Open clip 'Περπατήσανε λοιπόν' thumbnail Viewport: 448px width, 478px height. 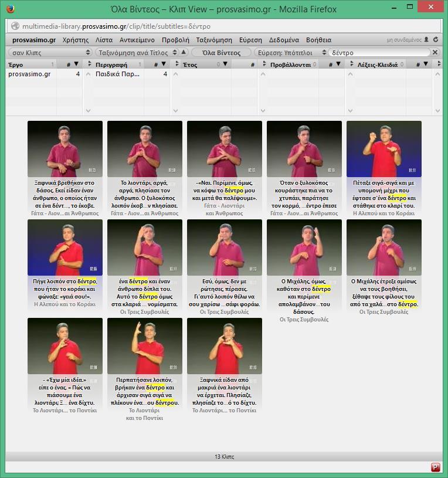tap(145, 346)
